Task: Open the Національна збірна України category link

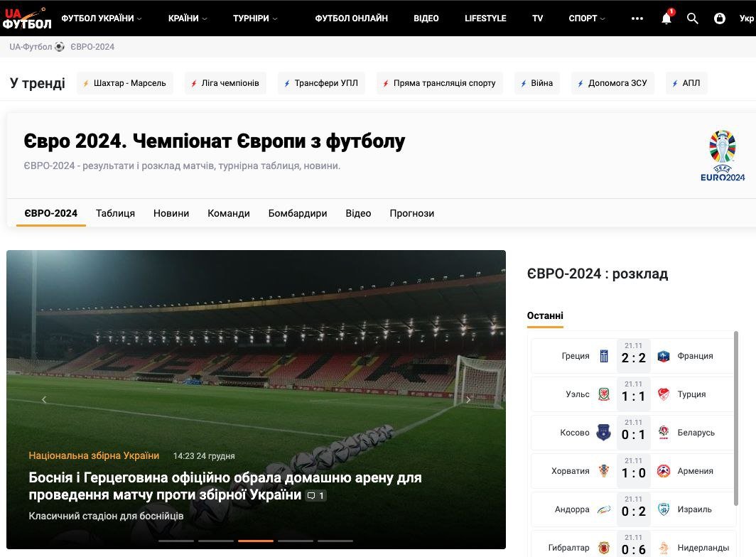Action: click(x=94, y=455)
